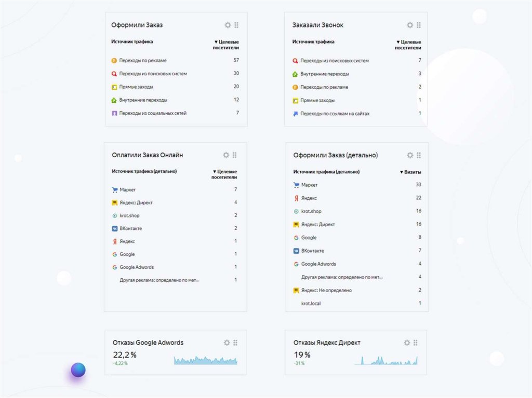
Task: Open Переходы по рекламе row in Оформили Заказ
Action: [142, 61]
